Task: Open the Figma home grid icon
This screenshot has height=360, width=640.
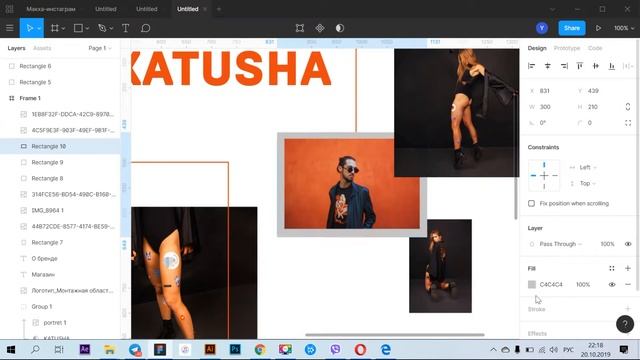Action: coord(9,9)
